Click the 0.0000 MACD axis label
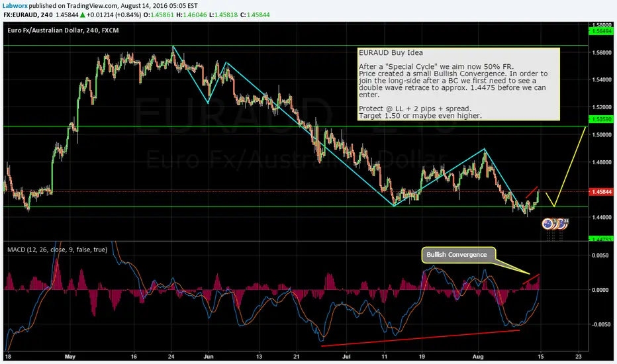 [600, 290]
